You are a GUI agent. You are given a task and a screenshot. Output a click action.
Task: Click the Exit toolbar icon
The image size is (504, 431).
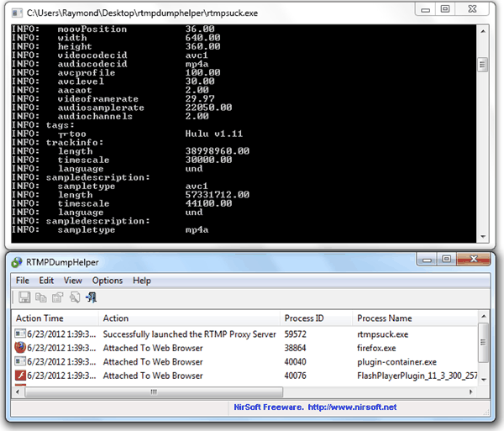pos(92,297)
